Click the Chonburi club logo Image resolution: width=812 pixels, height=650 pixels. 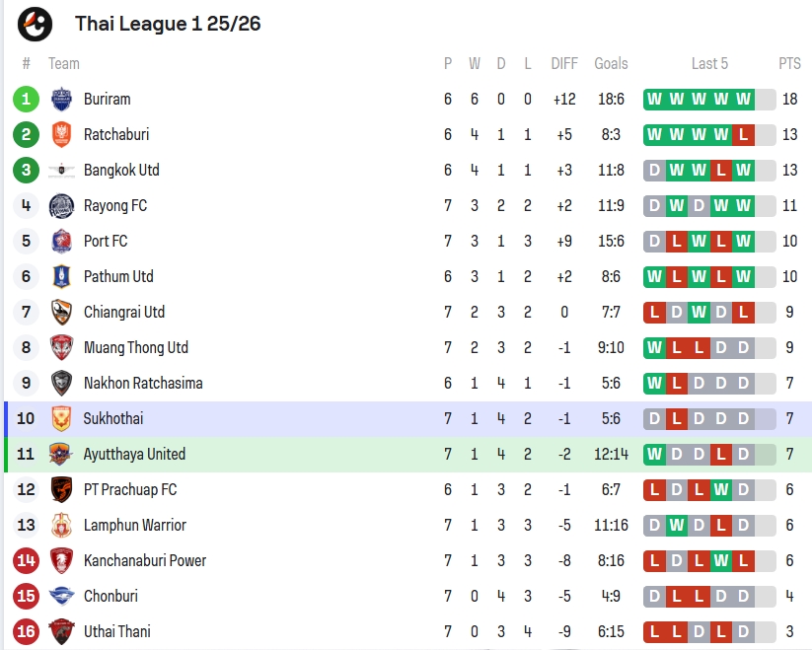pos(61,597)
